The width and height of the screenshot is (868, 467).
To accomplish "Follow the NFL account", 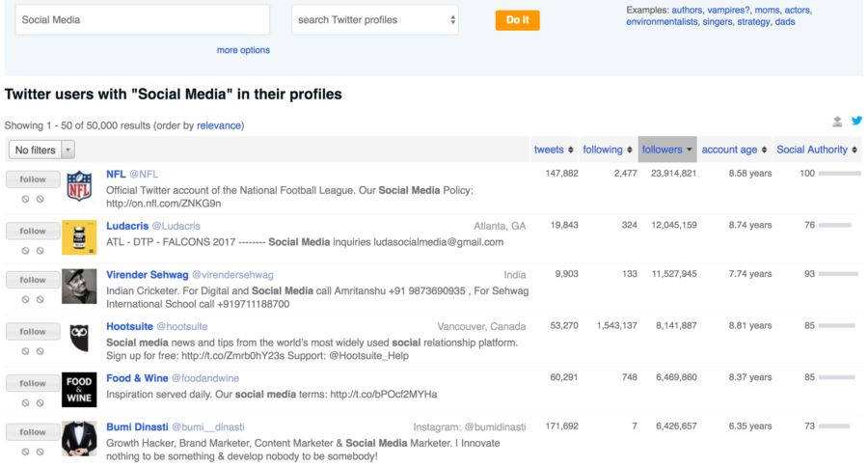I will [33, 179].
